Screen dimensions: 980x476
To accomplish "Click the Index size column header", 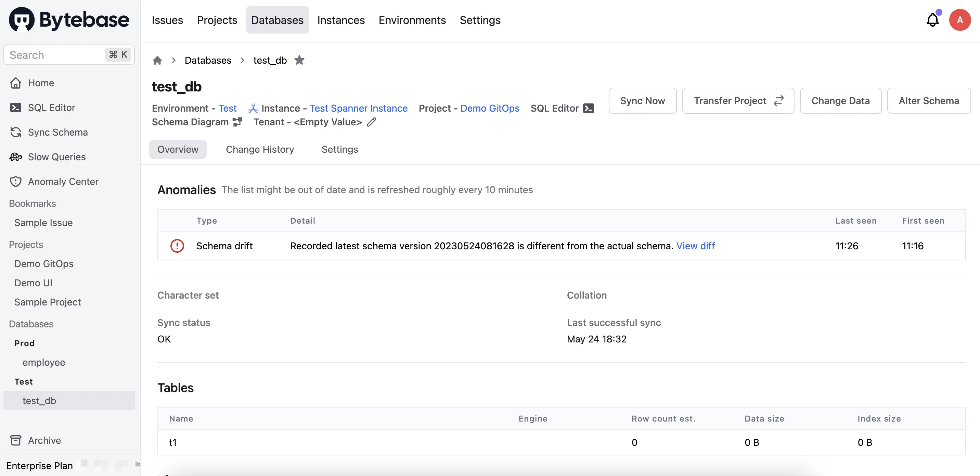I will point(879,418).
